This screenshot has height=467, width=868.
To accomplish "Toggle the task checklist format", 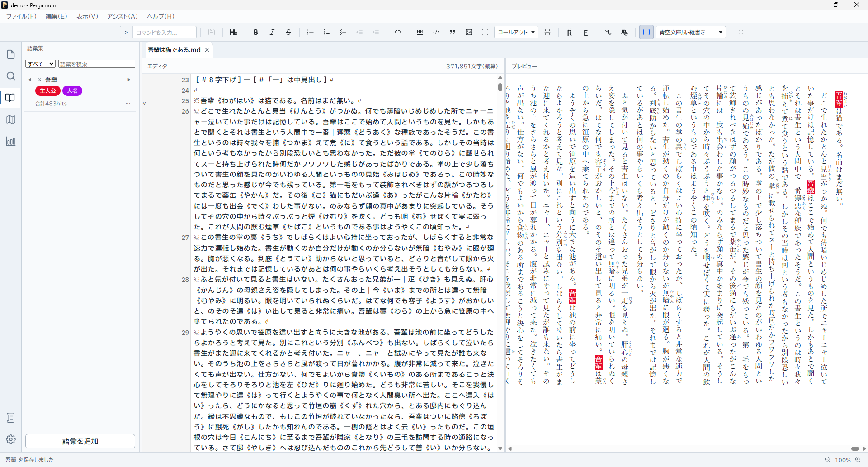I will 343,32.
